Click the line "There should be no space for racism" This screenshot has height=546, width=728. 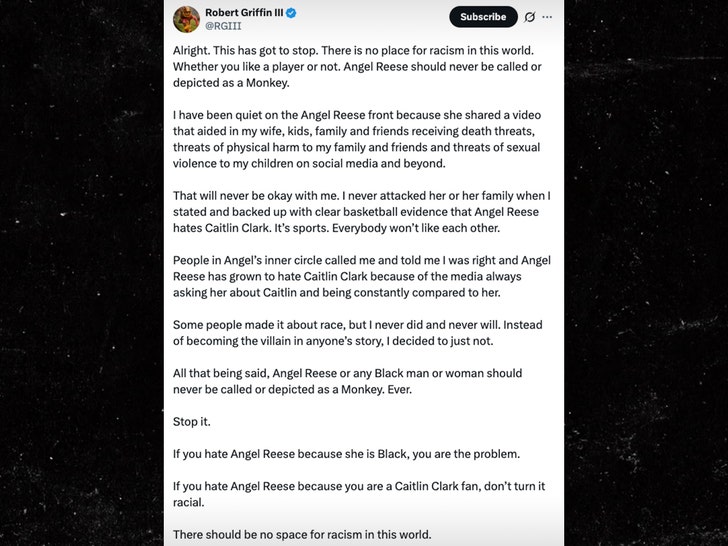[302, 535]
